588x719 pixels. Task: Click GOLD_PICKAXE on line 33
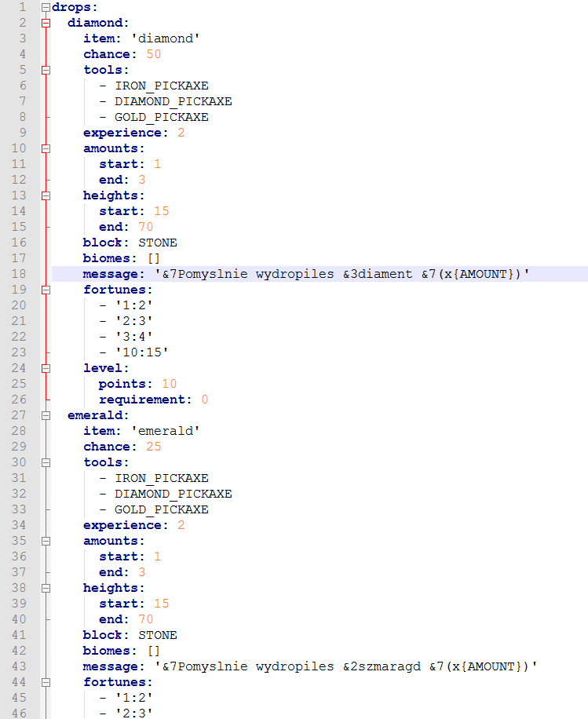(x=162, y=509)
